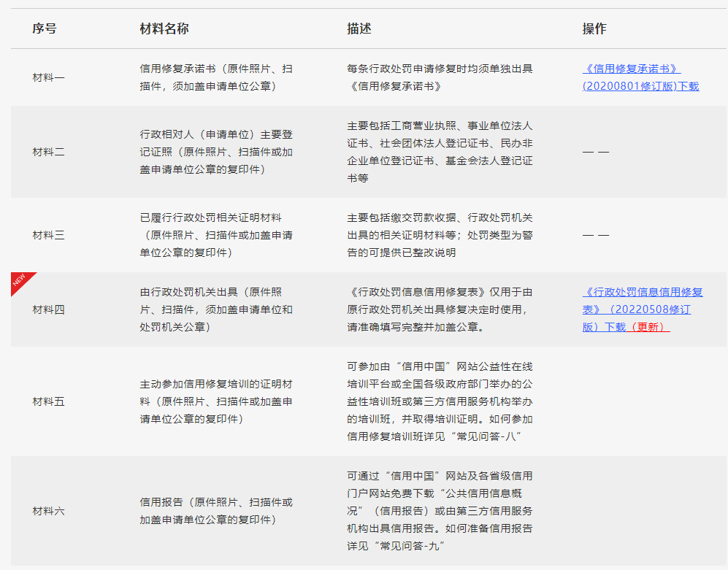Viewport: 728px width, 570px height.
Task: Select the 材料五 row label
Action: pyautogui.click(x=48, y=401)
